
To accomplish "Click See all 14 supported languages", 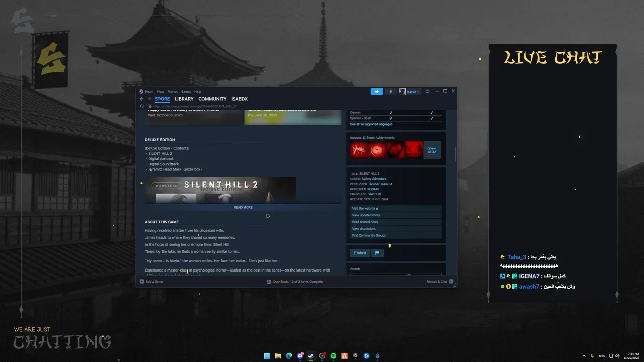I will (371, 124).
